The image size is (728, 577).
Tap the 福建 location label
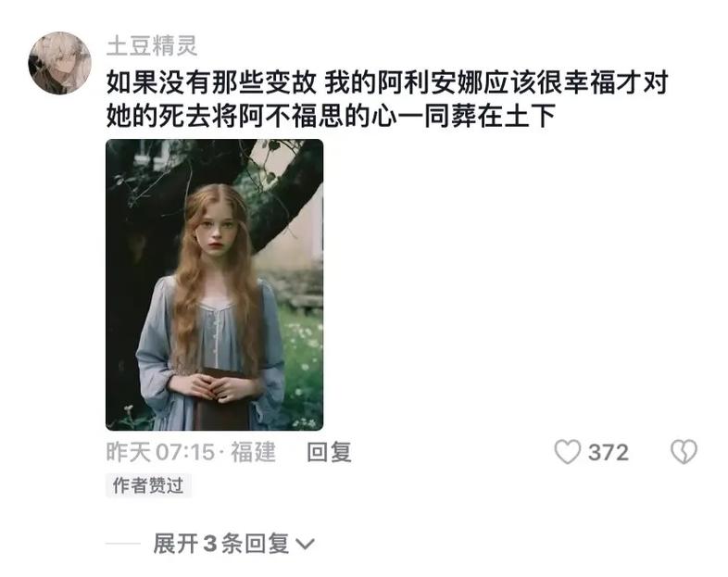click(254, 452)
